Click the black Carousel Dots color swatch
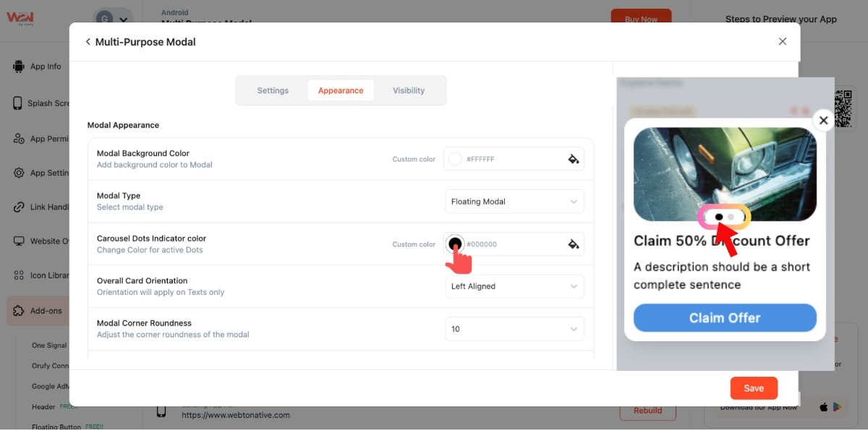This screenshot has height=431, width=868. click(x=455, y=244)
